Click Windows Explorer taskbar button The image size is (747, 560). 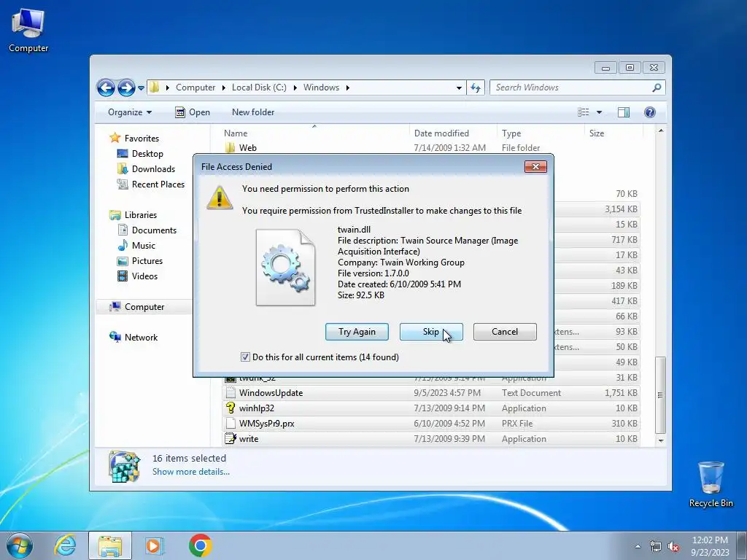tap(110, 545)
